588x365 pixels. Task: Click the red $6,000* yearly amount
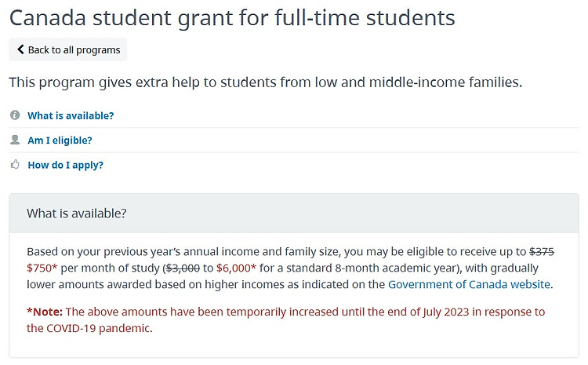pos(236,268)
